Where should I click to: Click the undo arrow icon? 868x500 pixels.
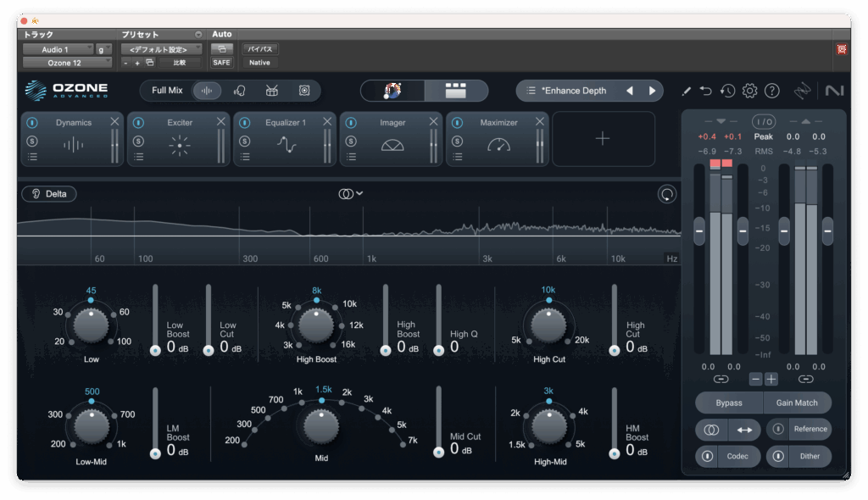tap(706, 91)
